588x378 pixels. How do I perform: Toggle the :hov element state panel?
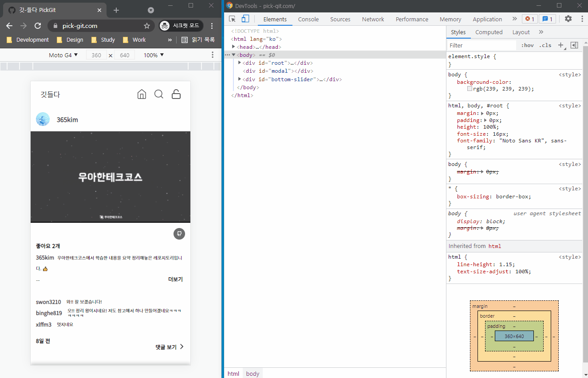(x=527, y=45)
